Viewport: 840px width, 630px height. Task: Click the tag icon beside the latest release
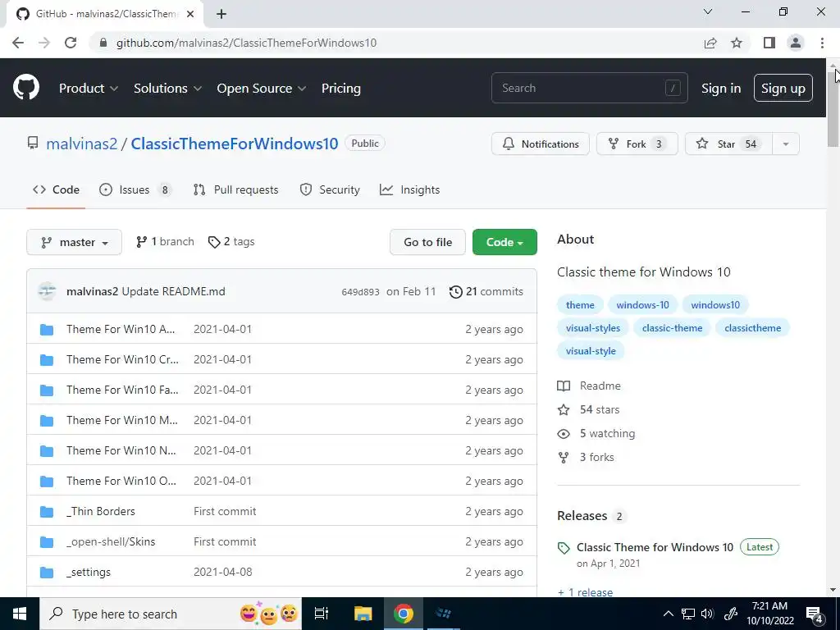coord(564,548)
